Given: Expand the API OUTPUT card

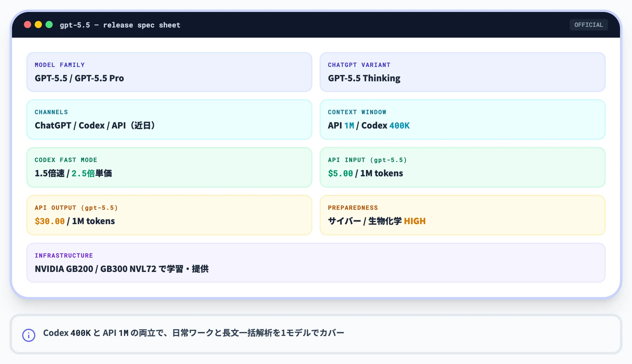Looking at the screenshot, I should pyautogui.click(x=169, y=215).
